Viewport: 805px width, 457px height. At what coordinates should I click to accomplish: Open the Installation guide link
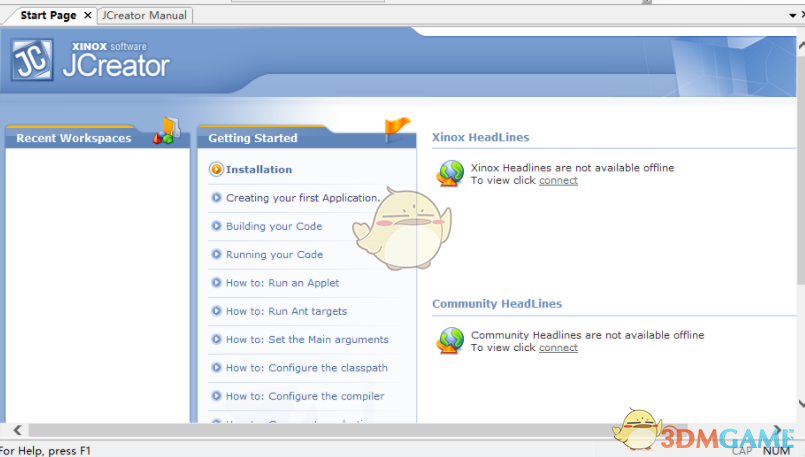pyautogui.click(x=259, y=169)
